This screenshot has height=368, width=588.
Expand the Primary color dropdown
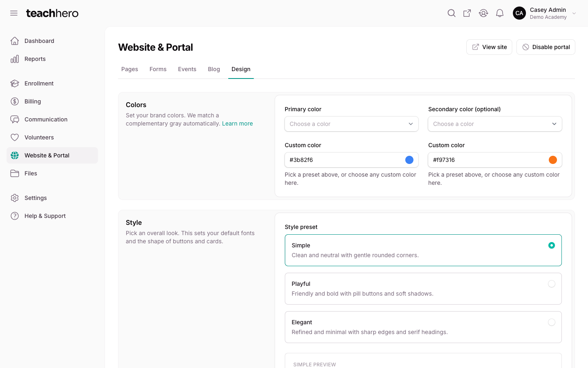click(352, 124)
